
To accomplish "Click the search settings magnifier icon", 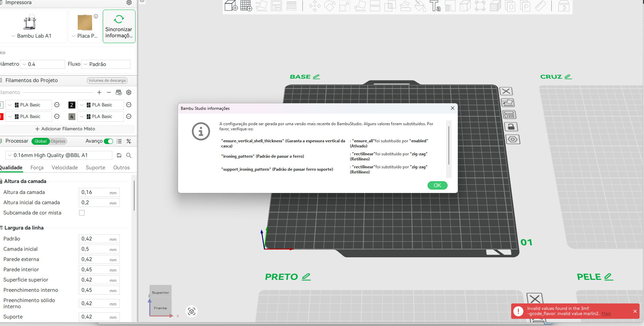I will (x=129, y=155).
